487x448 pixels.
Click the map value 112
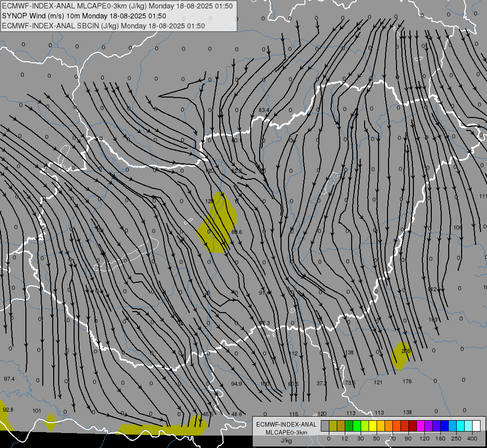pos(293,353)
